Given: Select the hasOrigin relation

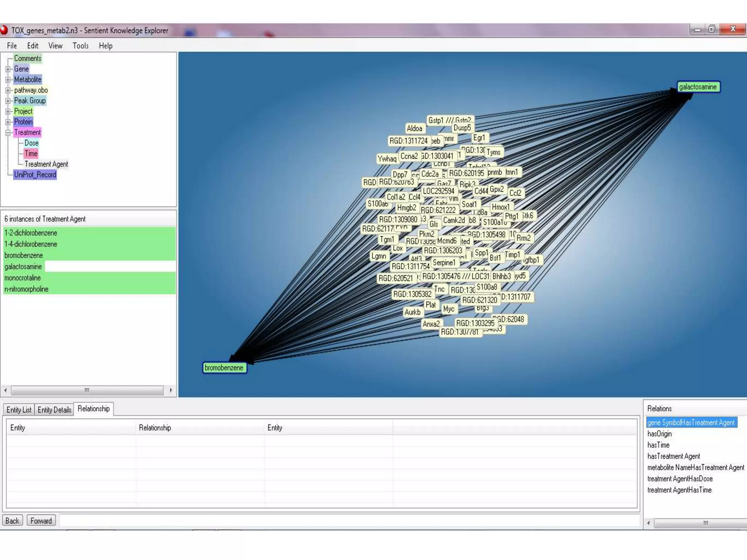Looking at the screenshot, I should [x=659, y=434].
